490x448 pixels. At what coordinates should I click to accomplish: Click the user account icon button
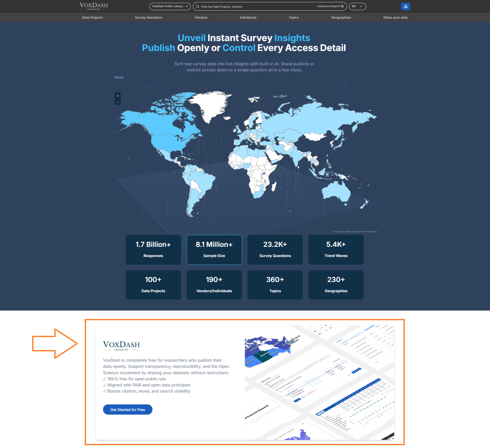point(405,6)
